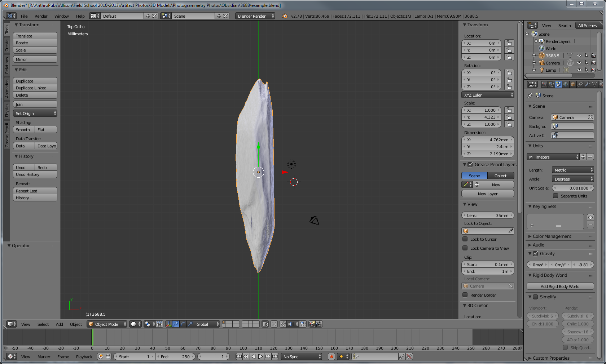606x364 pixels.
Task: Click the Add Rigid Body World button
Action: point(560,286)
